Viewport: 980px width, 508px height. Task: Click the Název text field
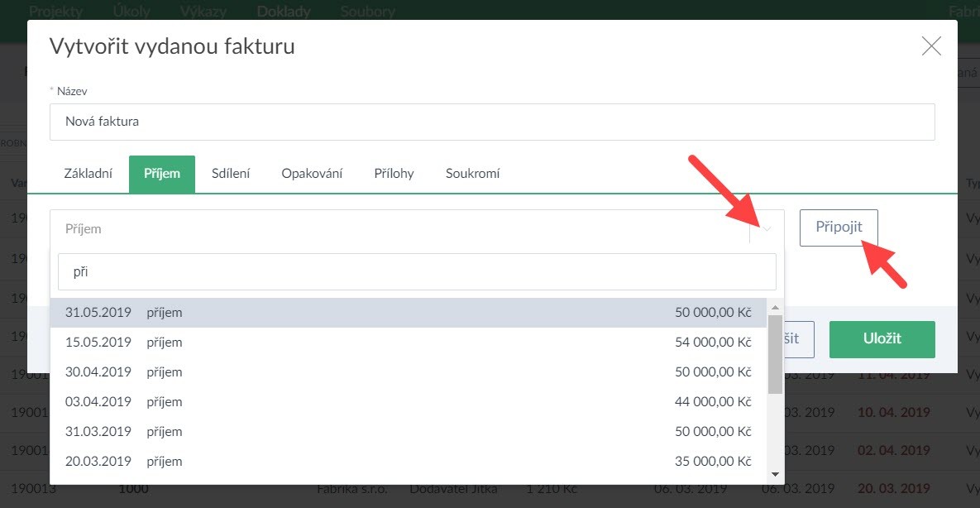click(492, 122)
